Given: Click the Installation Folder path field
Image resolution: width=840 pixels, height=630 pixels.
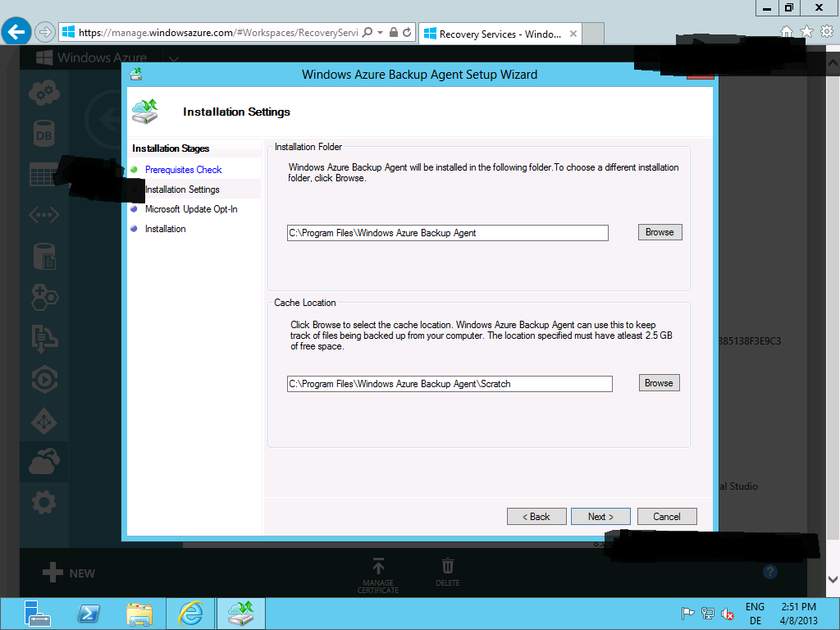Looking at the screenshot, I should click(447, 232).
